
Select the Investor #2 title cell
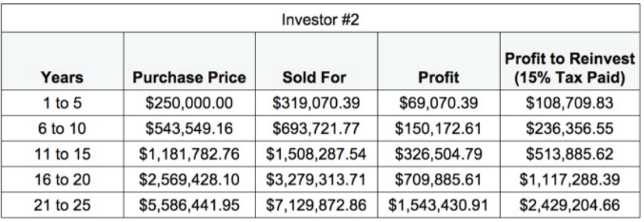click(x=320, y=19)
